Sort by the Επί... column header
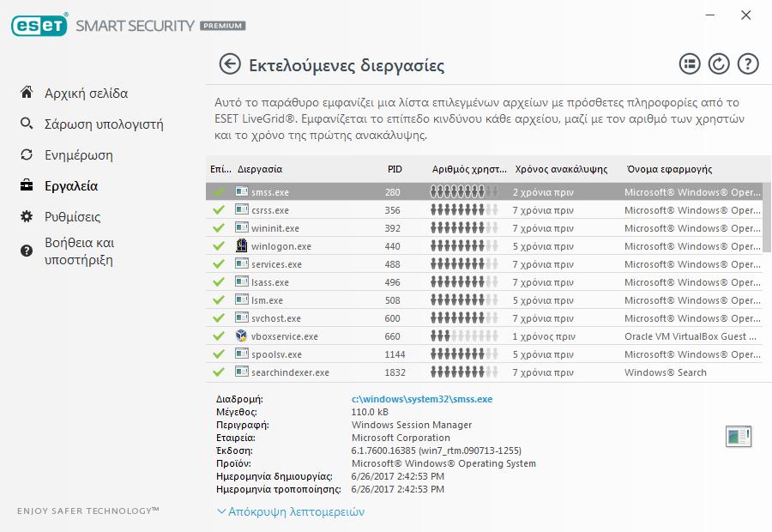The image size is (772, 532). (220, 169)
